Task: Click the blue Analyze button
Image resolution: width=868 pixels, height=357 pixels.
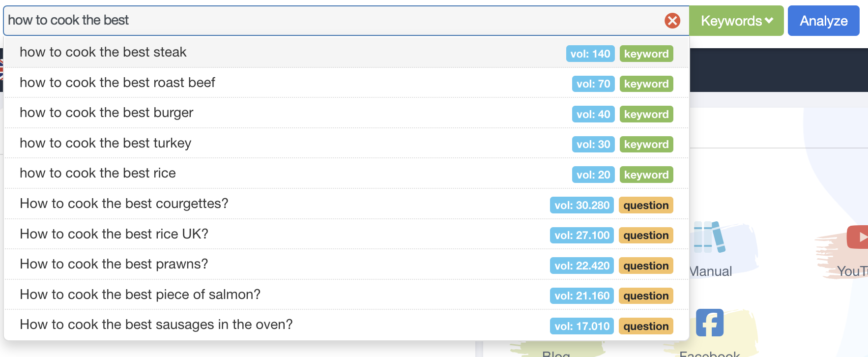Action: coord(823,21)
